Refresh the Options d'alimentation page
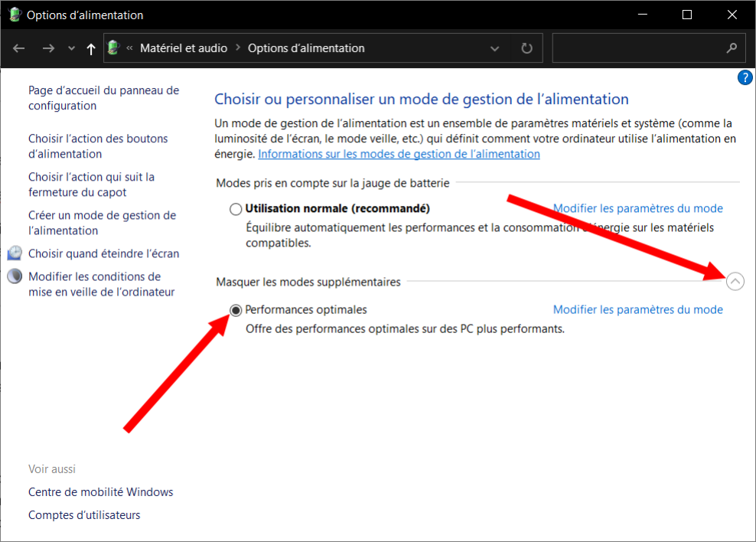Viewport: 756px width, 542px height. [x=526, y=48]
